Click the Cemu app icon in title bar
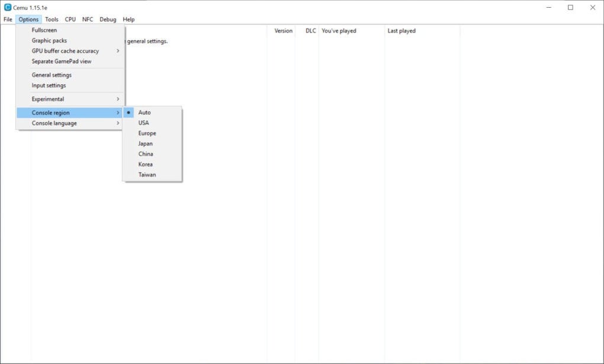The height and width of the screenshot is (364, 604). point(7,7)
